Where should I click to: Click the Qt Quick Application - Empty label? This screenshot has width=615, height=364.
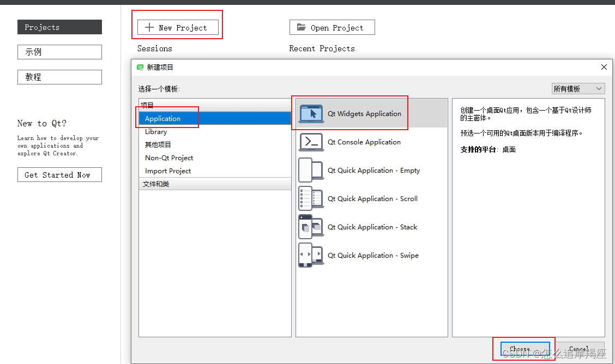click(374, 171)
